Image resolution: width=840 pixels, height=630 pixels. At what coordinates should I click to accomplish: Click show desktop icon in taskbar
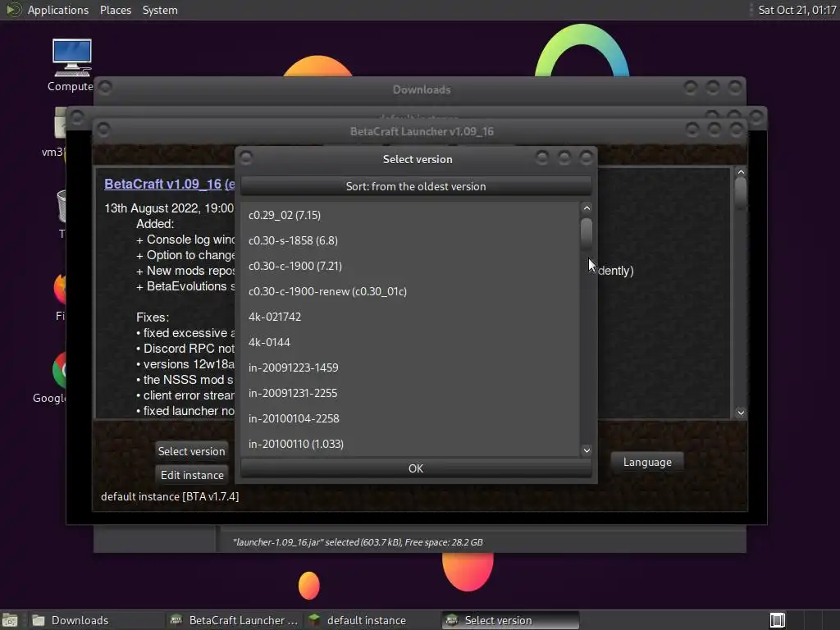coord(10,620)
